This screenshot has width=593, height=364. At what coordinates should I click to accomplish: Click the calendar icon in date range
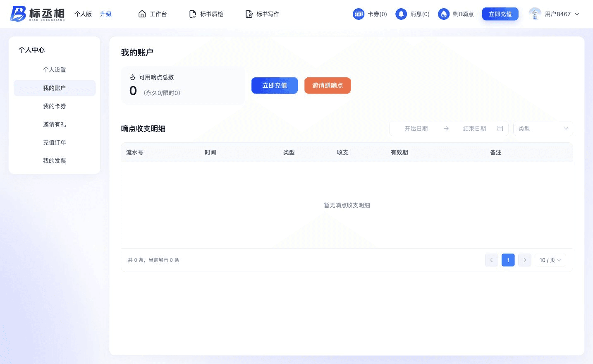(x=500, y=129)
